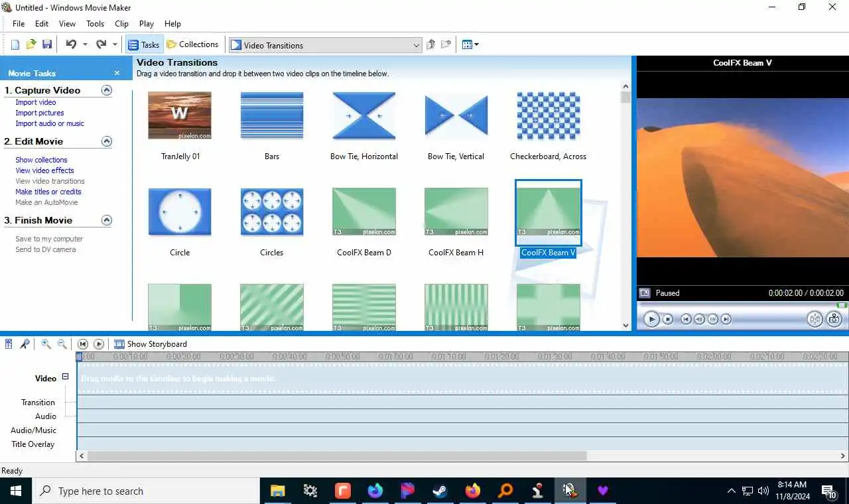Viewport: 849px width, 504px height.
Task: Click the monitor Back button
Action: coord(686,319)
